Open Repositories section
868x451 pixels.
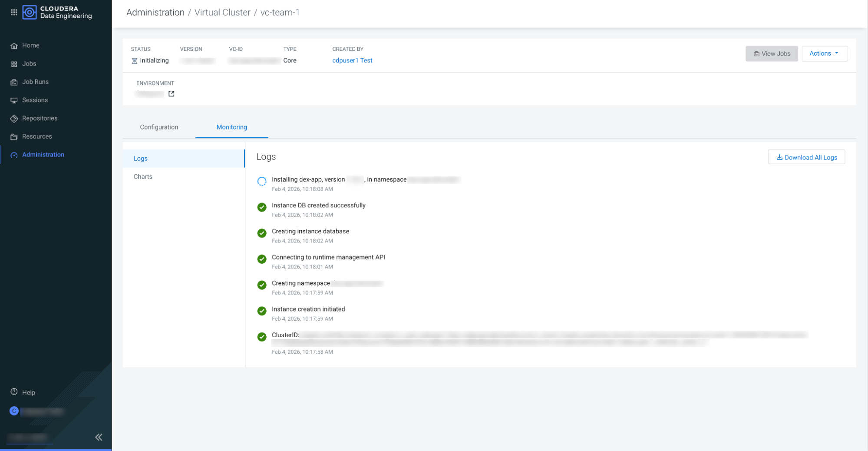click(40, 119)
